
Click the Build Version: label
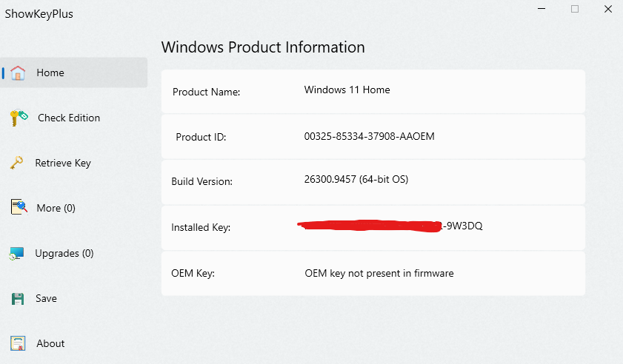click(201, 182)
